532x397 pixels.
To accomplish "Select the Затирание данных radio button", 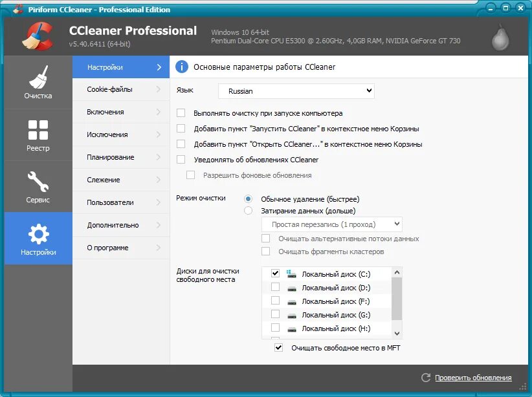I will [x=248, y=210].
